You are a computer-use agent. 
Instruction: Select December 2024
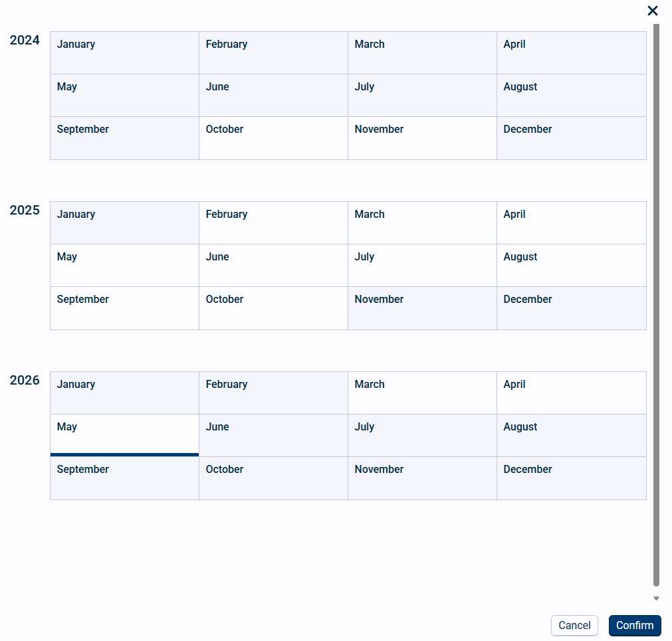click(x=571, y=138)
